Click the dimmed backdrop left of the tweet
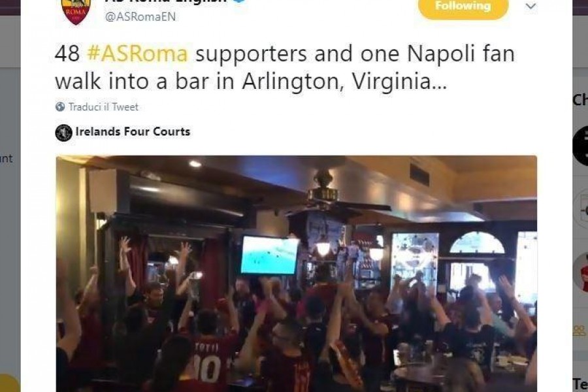 10,225
